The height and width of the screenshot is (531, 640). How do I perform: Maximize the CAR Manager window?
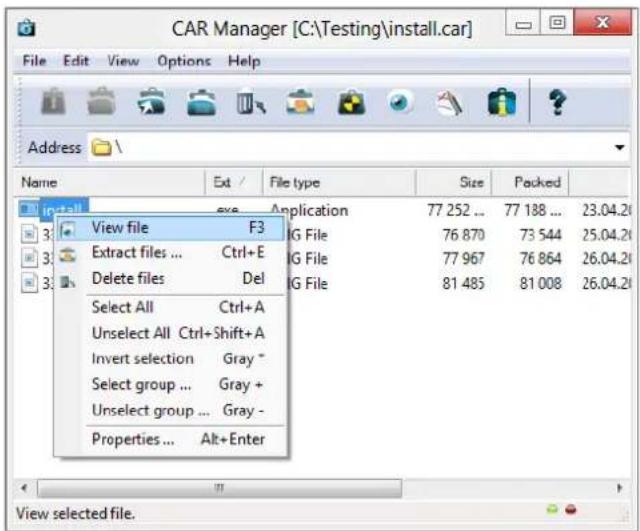557,22
